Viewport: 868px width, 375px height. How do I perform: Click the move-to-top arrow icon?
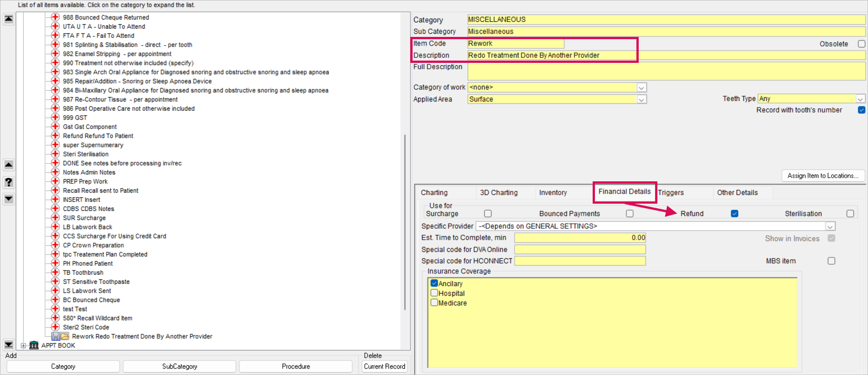tap(9, 19)
